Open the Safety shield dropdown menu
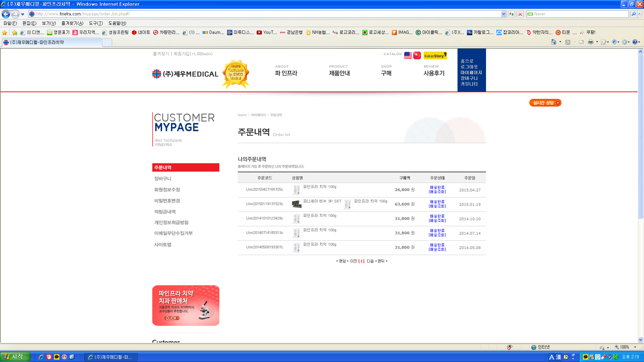Viewport: 644px width, 362px height. [x=616, y=42]
